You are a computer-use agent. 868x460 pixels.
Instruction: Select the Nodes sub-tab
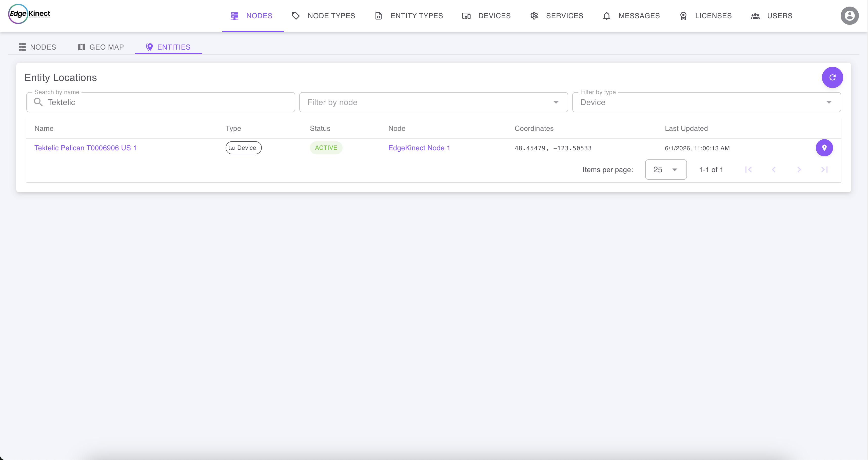tap(37, 47)
